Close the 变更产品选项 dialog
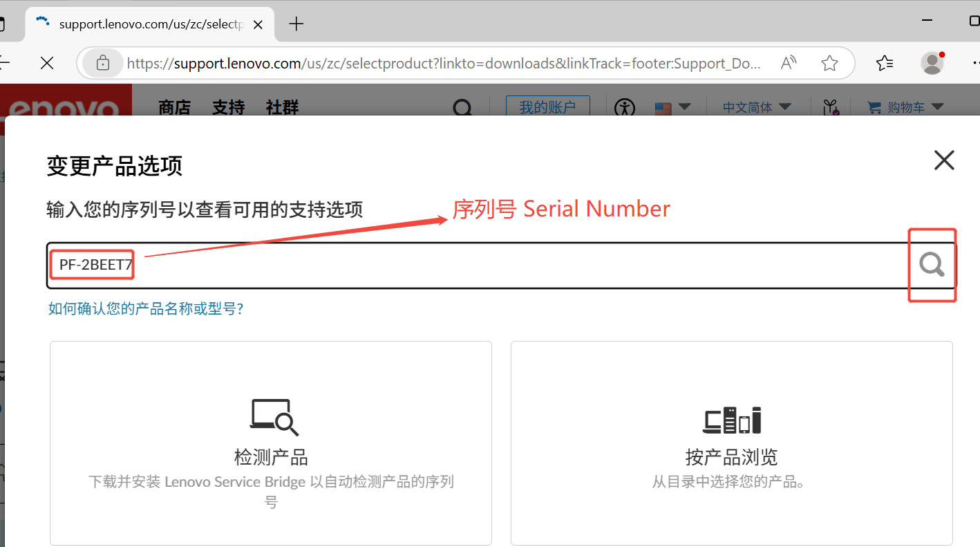The height and width of the screenshot is (547, 980). click(944, 160)
